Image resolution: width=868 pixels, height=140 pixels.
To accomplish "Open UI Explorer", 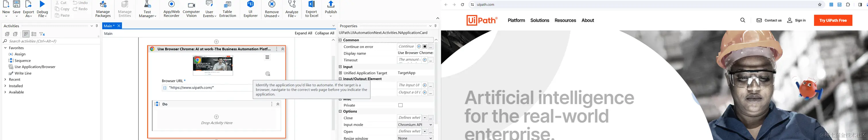I will pos(250,9).
